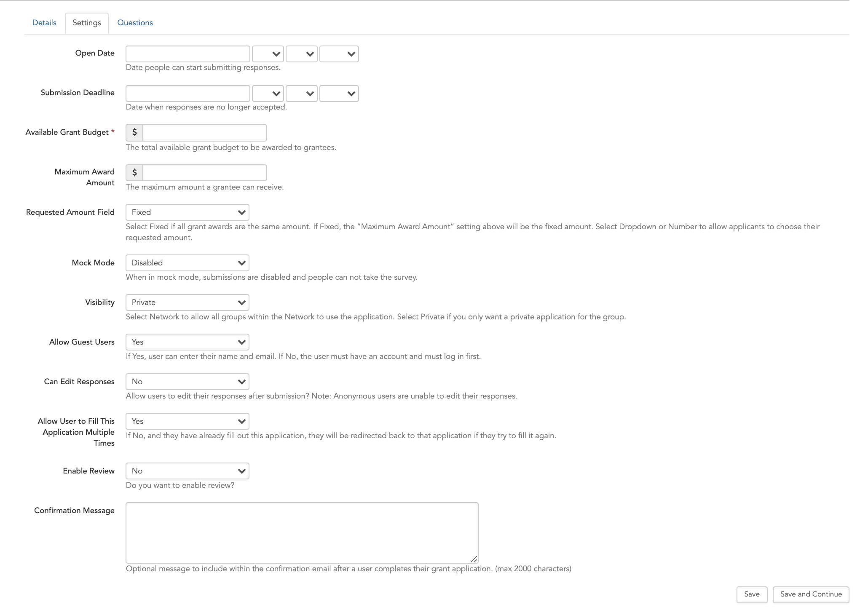Image resolution: width=868 pixels, height=610 pixels.
Task: Grab the Confirmation Message resize handle
Action: point(474,559)
